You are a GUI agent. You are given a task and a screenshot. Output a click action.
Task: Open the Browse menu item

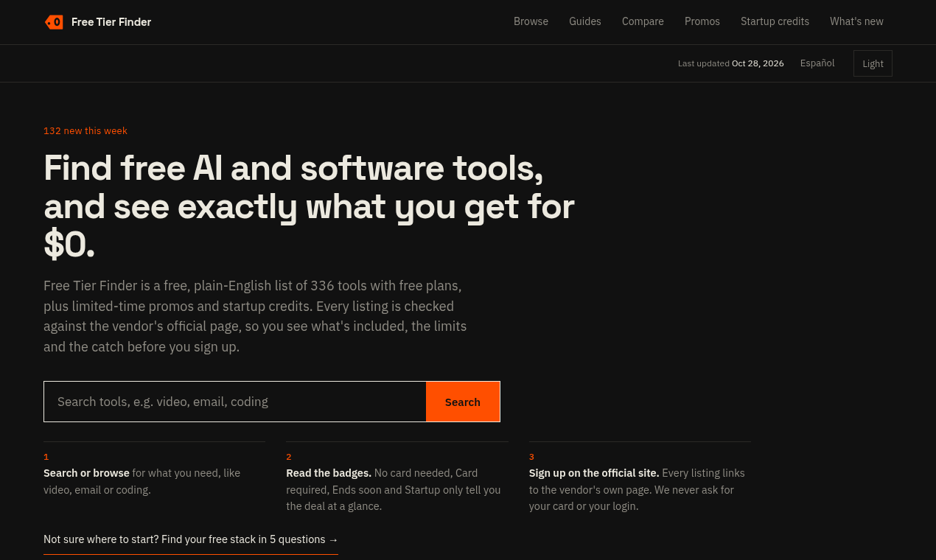(x=531, y=21)
